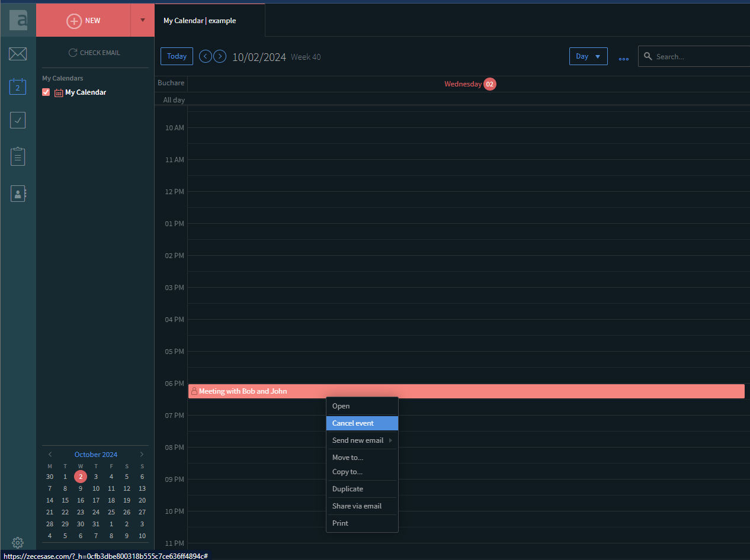The width and height of the screenshot is (750, 560).
Task: Open the Calendar module icon in sidebar
Action: click(x=18, y=87)
